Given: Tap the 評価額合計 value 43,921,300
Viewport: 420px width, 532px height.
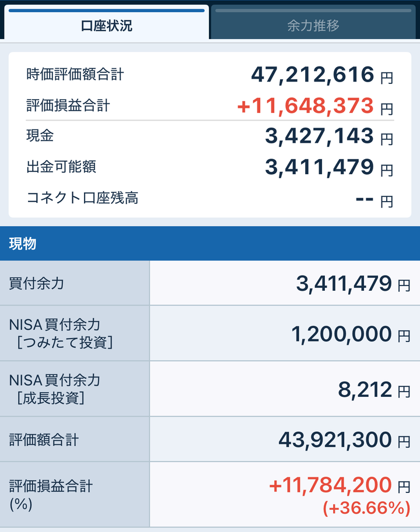Looking at the screenshot, I should (335, 440).
